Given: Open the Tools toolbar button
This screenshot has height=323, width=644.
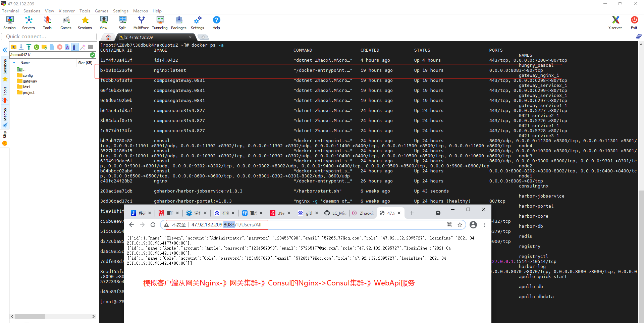Looking at the screenshot, I should (x=47, y=23).
